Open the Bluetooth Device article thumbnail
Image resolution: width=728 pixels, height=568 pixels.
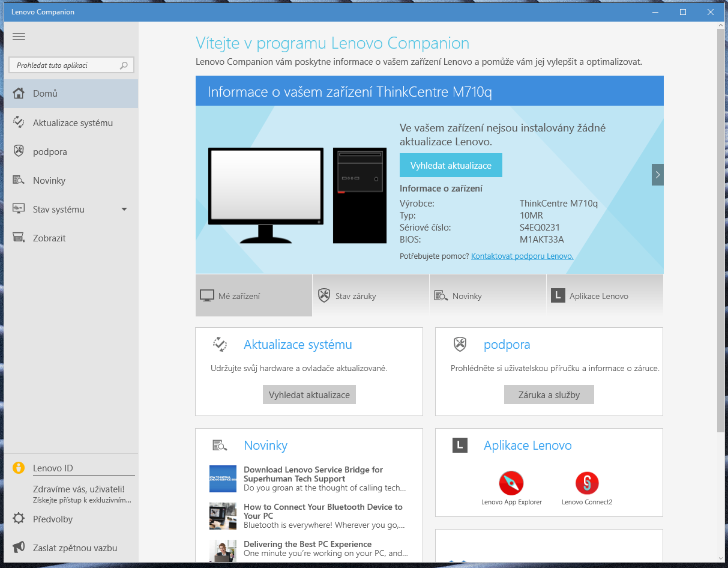pyautogui.click(x=223, y=516)
